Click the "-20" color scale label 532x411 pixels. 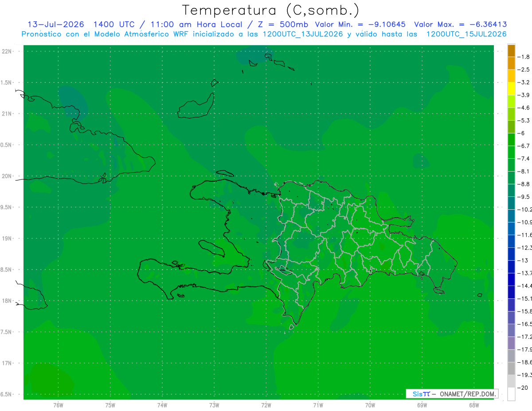pos(522,388)
